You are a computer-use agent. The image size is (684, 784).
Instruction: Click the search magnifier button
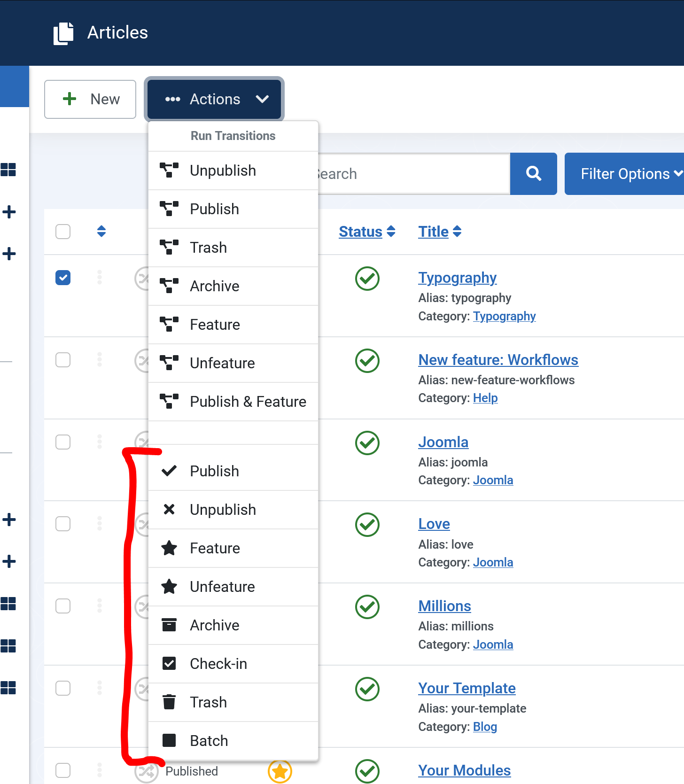click(x=534, y=174)
